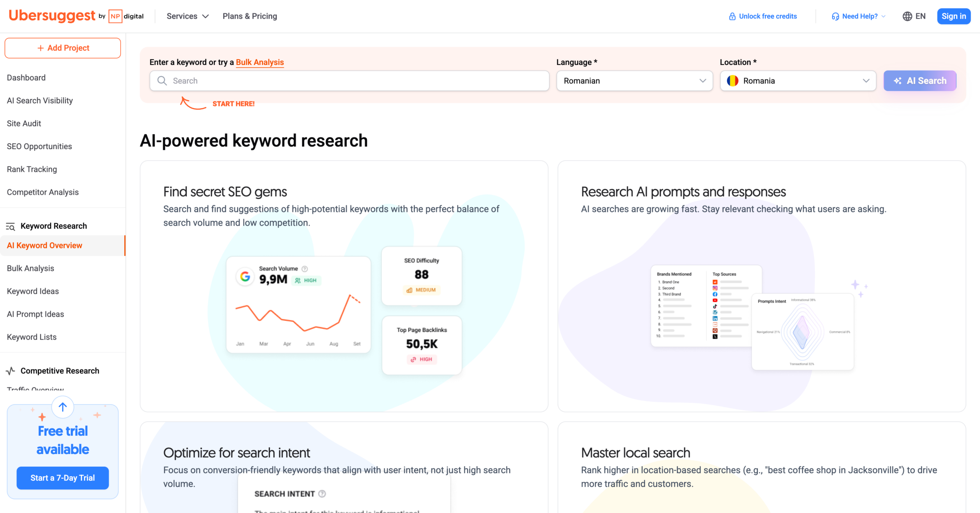Open Bulk Analysis in sidebar

pyautogui.click(x=31, y=269)
